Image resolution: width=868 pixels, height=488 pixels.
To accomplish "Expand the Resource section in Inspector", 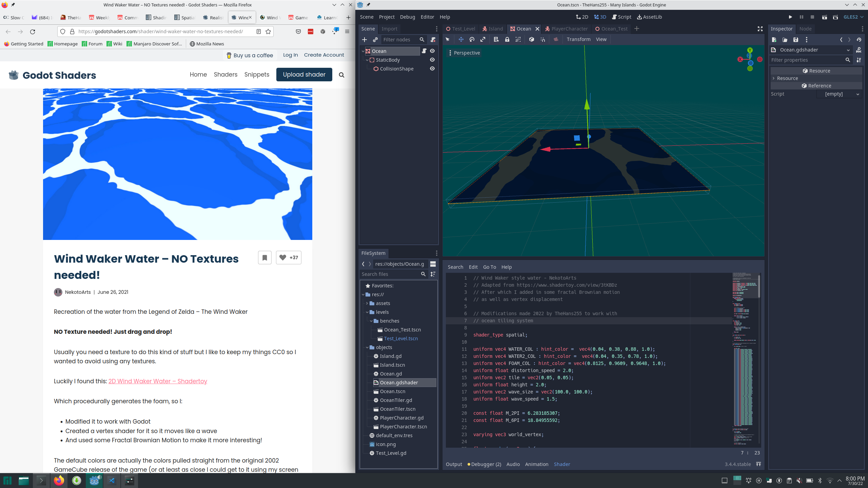I will (x=816, y=78).
